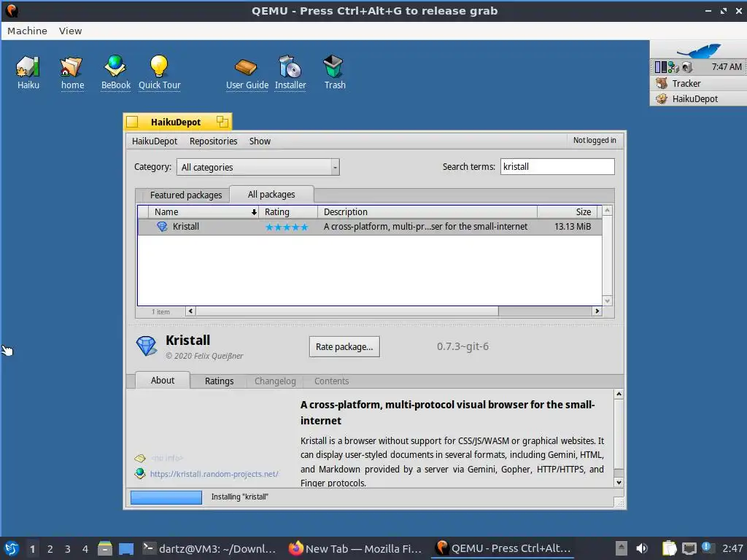Switch to host workspace 4
The width and height of the screenshot is (747, 560).
(x=85, y=548)
